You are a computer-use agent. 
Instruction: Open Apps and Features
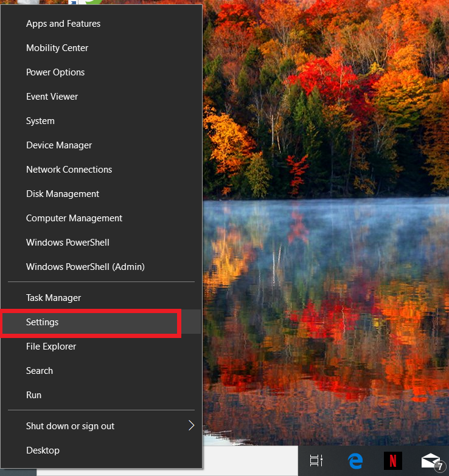[101, 24]
